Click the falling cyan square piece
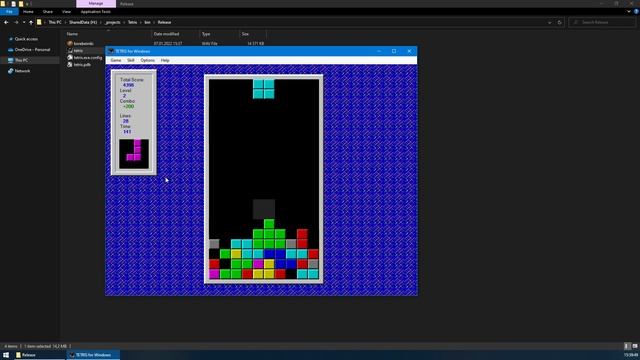Image resolution: width=640 pixels, height=360 pixels. [264, 89]
